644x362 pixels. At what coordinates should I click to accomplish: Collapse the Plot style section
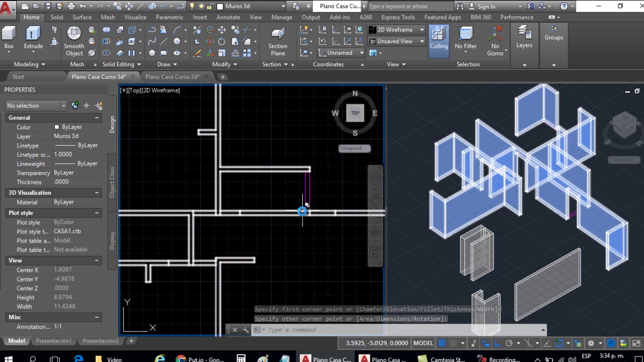(97, 213)
